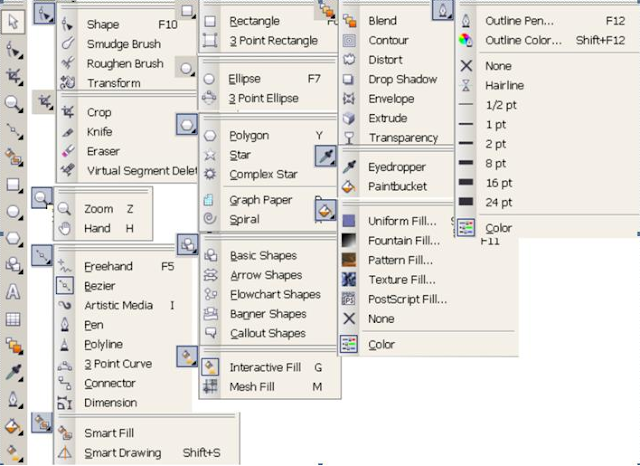The image size is (640, 466).
Task: Click the PostScript Fill icon
Action: pyautogui.click(x=349, y=299)
